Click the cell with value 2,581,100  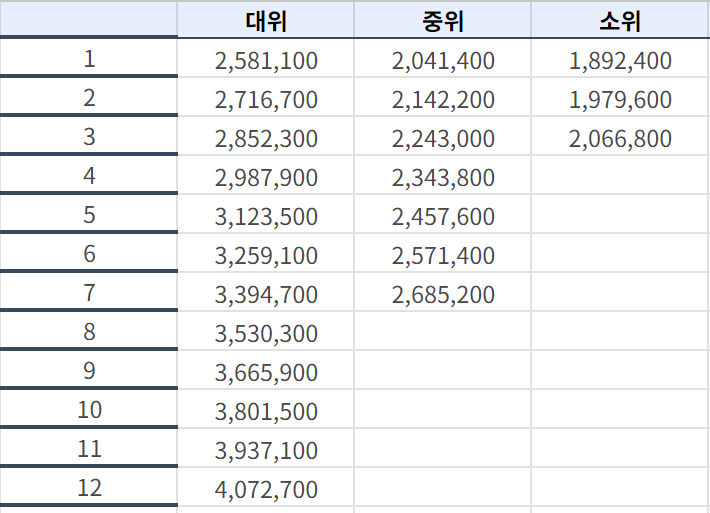(x=266, y=58)
